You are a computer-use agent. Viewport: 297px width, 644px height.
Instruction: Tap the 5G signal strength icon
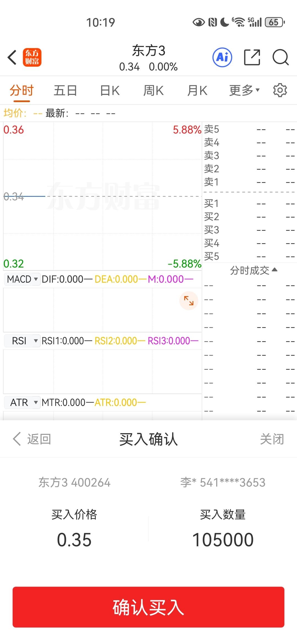255,22
